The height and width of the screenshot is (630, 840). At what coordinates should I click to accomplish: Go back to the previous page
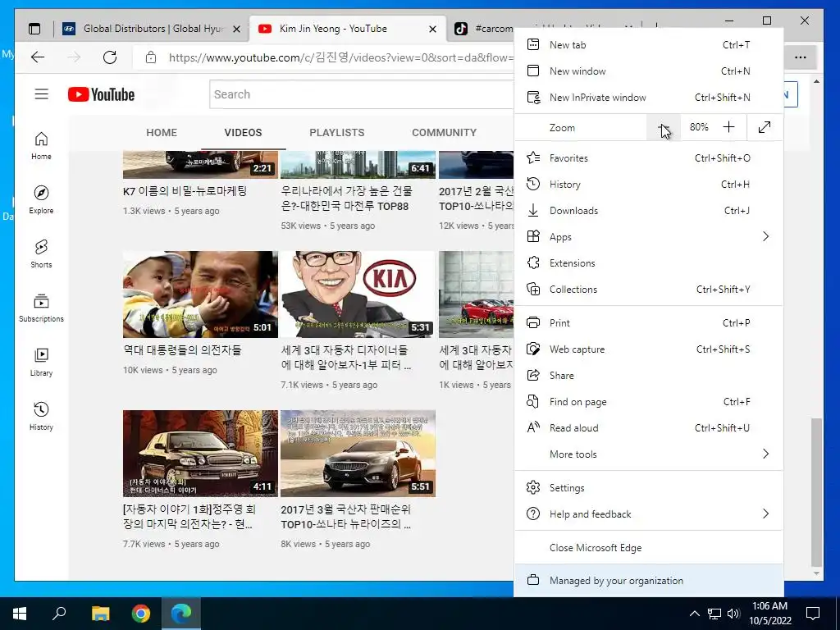tap(38, 57)
